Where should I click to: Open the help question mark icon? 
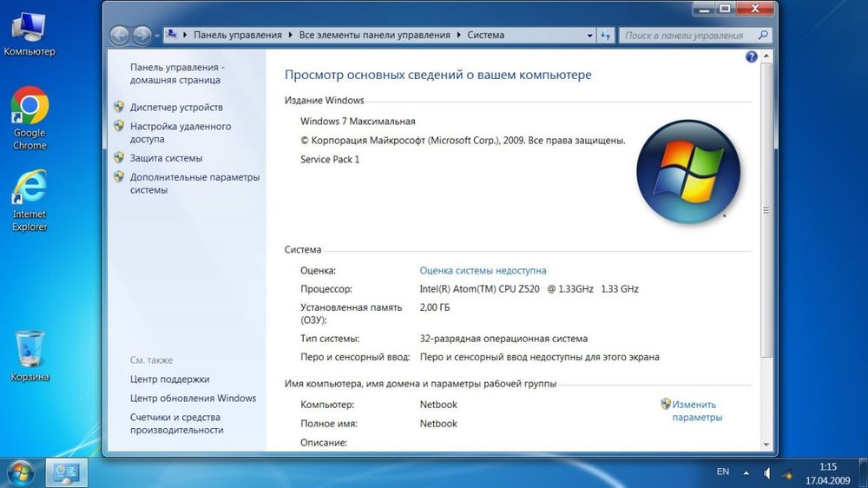coord(751,56)
